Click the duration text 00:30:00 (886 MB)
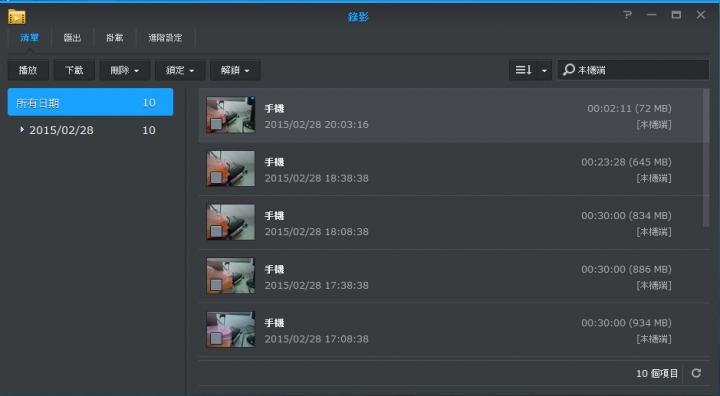 [626, 269]
